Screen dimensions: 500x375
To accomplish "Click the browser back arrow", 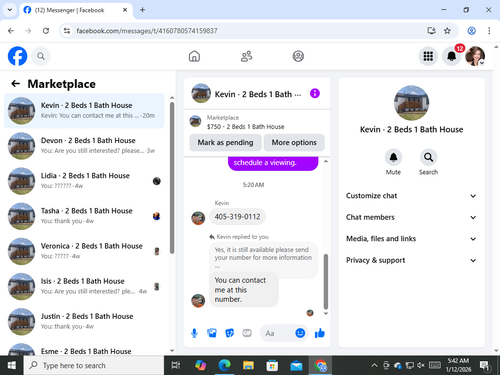I will pos(11,31).
